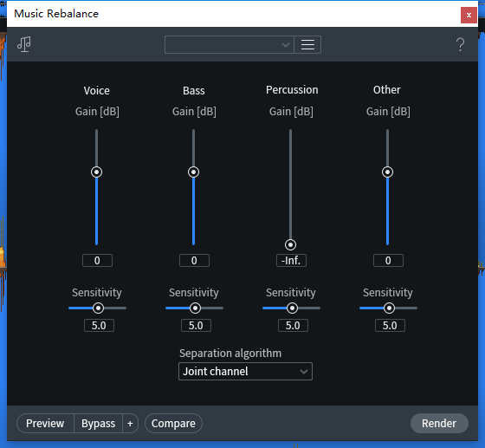Click the plus button beside Bypass
This screenshot has width=485, height=448.
(130, 423)
